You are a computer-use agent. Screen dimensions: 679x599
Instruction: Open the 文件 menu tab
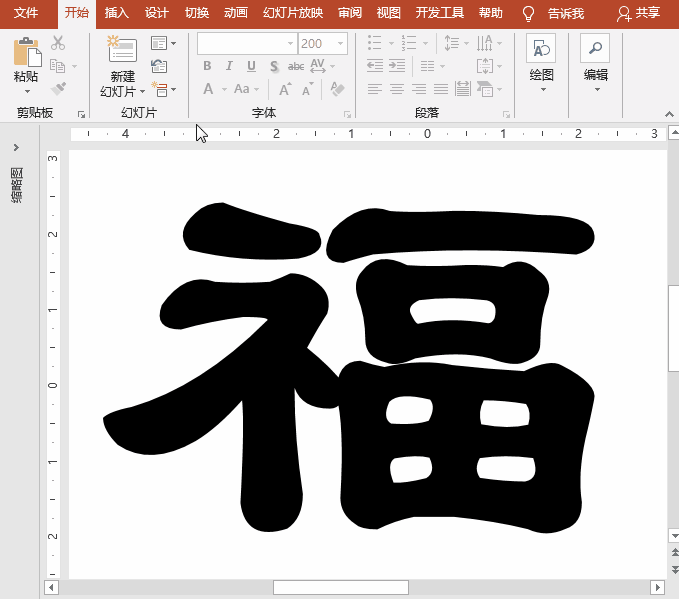pyautogui.click(x=26, y=13)
